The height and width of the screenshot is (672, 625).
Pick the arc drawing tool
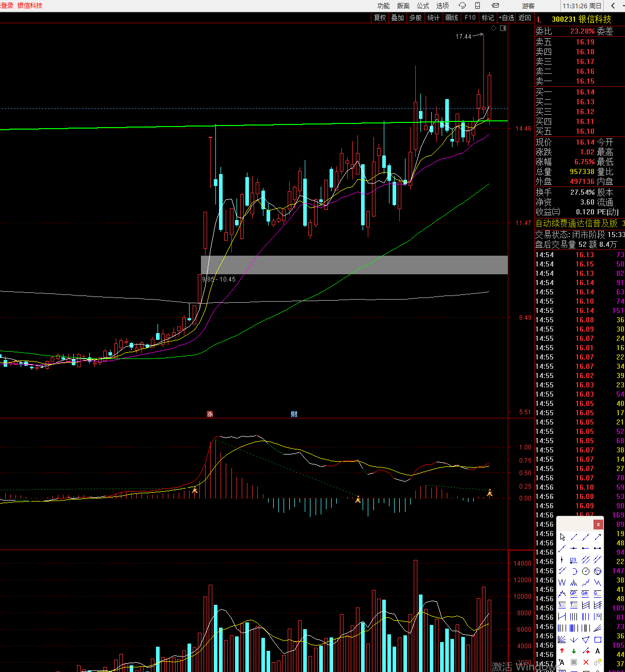[x=574, y=571]
